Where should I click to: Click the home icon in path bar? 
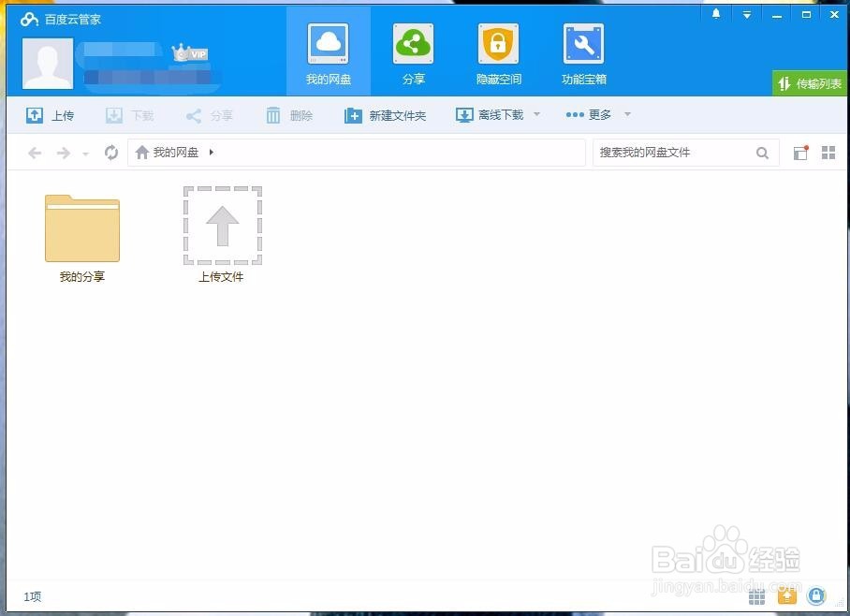[x=142, y=153]
